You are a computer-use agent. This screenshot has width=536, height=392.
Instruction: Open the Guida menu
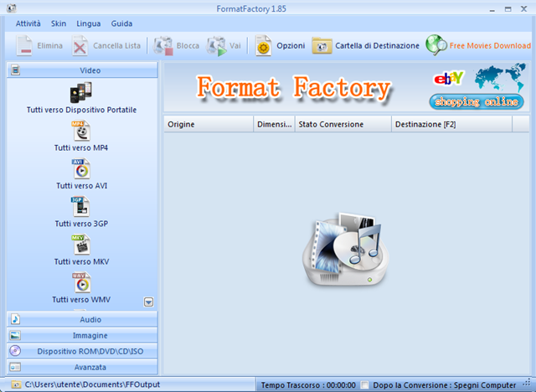click(x=121, y=23)
